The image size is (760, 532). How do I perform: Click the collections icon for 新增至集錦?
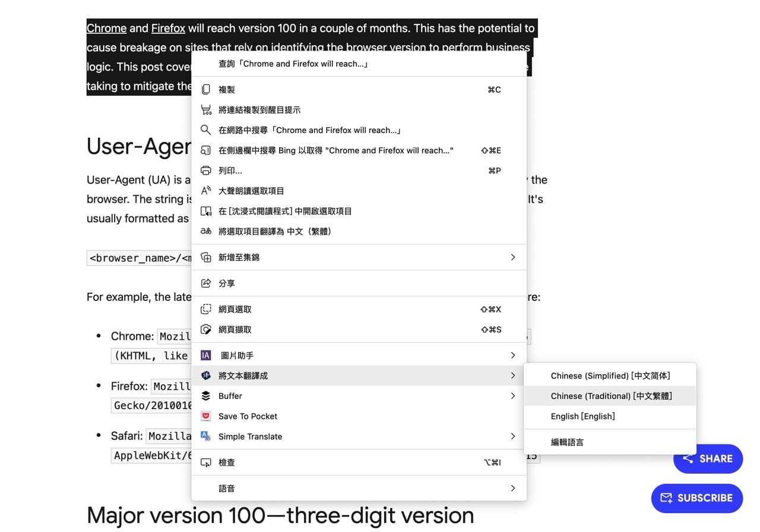tap(206, 257)
